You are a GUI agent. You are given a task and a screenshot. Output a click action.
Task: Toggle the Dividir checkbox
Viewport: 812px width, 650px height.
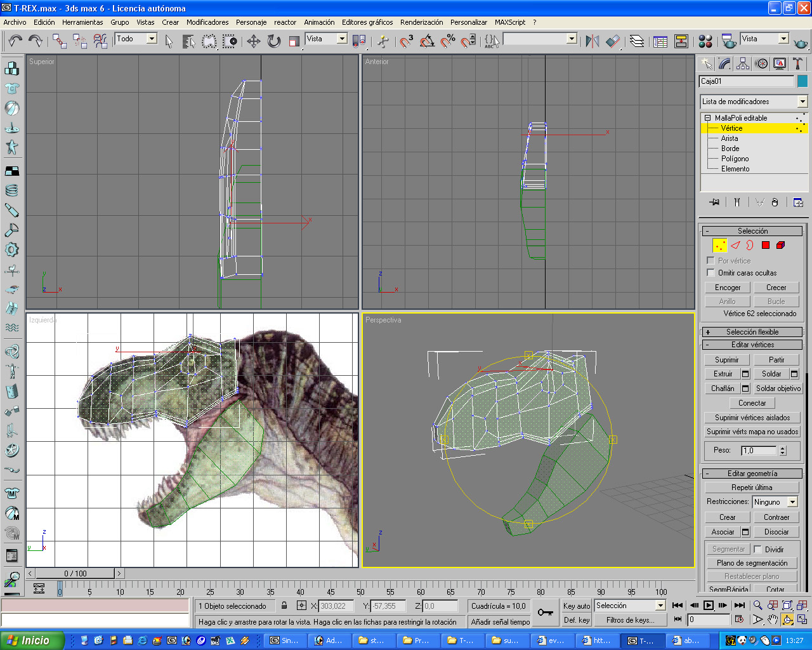tap(757, 549)
